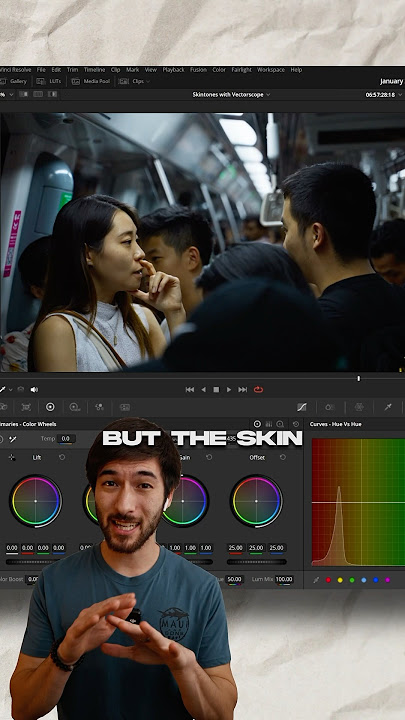The image size is (405, 720).
Task: Open the RGB Mixer palette icon
Action: point(99,407)
